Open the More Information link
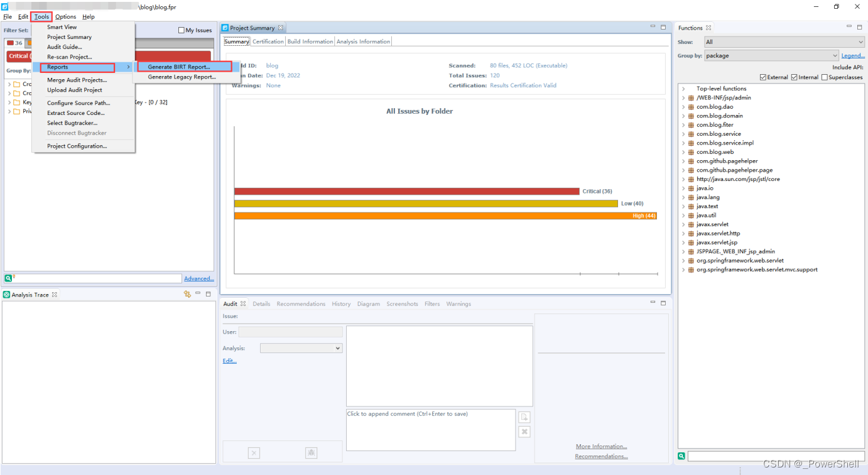868x475 pixels. coord(602,446)
